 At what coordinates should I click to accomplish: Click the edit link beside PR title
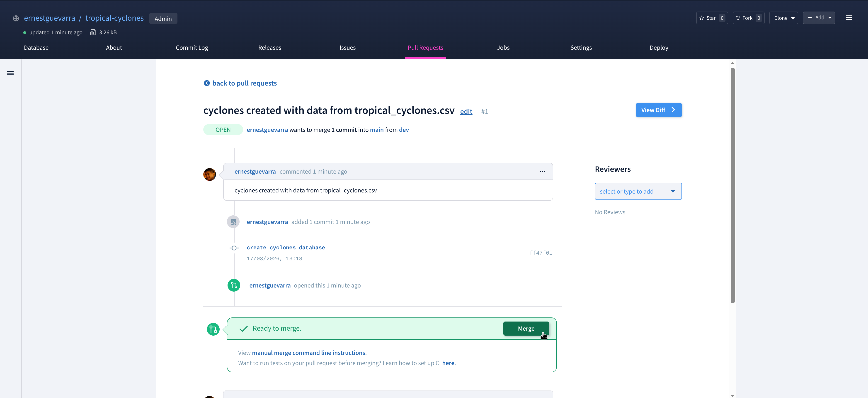tap(466, 112)
